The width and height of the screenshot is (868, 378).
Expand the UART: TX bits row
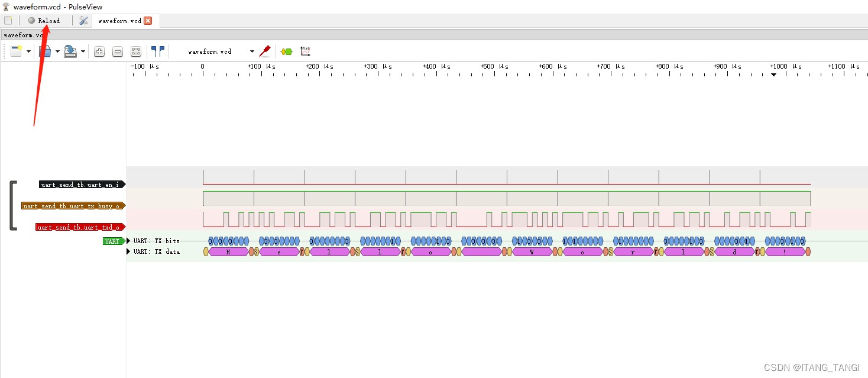[128, 241]
